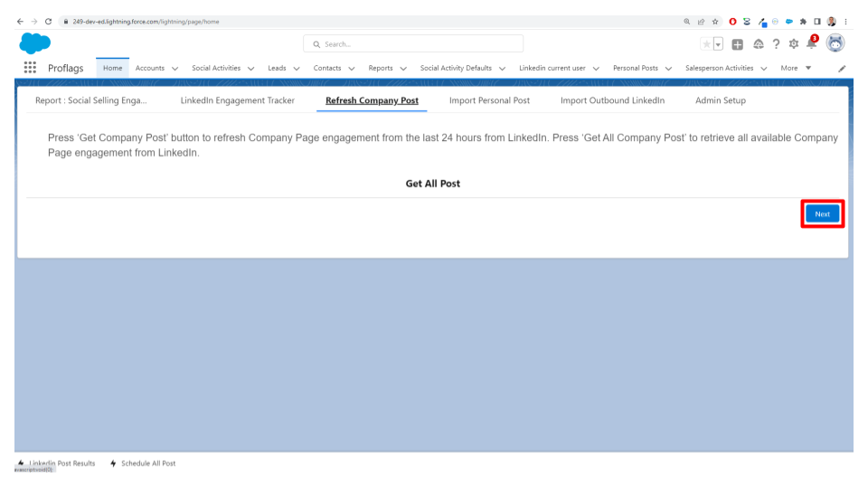The image size is (868, 488).
Task: Open Linkedin Post Results utility item
Action: pyautogui.click(x=56, y=463)
